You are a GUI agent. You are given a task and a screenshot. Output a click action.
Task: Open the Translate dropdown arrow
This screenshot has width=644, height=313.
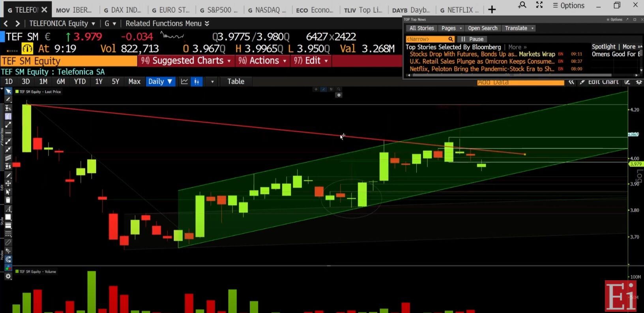[532, 28]
